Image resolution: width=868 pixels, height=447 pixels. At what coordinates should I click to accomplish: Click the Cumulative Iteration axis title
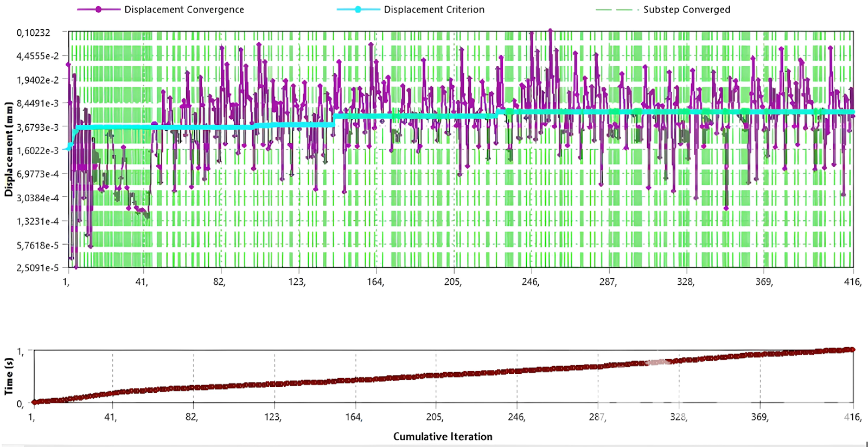click(443, 437)
